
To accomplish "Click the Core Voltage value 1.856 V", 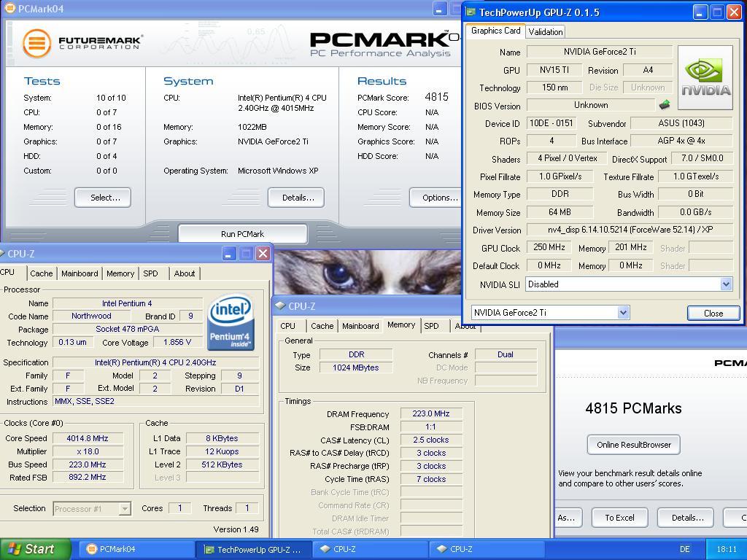I will [x=177, y=342].
